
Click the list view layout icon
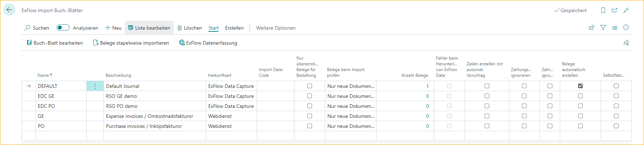click(x=615, y=27)
